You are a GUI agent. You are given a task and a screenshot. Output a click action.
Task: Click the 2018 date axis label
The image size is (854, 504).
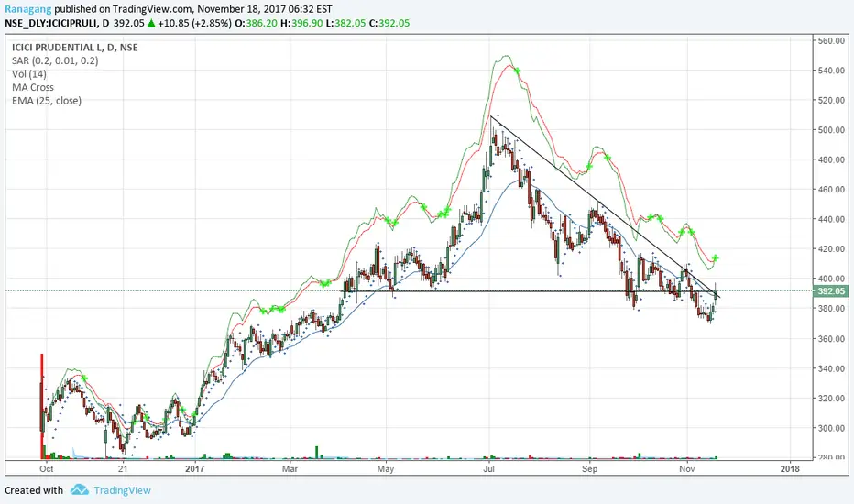point(790,468)
